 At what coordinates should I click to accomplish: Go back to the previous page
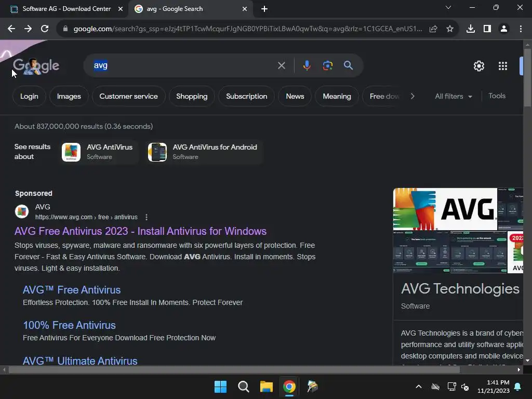pyautogui.click(x=11, y=29)
